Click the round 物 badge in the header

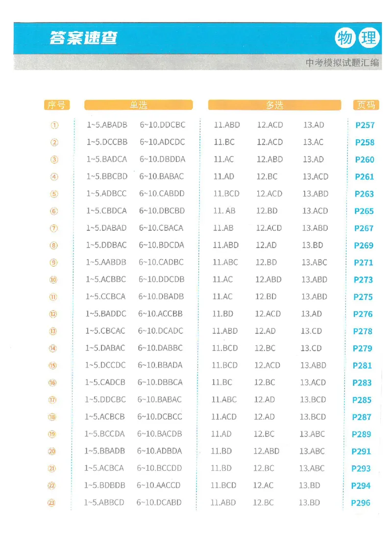point(345,38)
